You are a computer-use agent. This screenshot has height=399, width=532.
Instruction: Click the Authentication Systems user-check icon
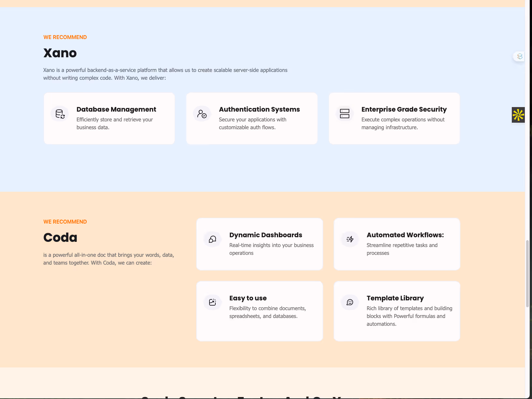202,114
